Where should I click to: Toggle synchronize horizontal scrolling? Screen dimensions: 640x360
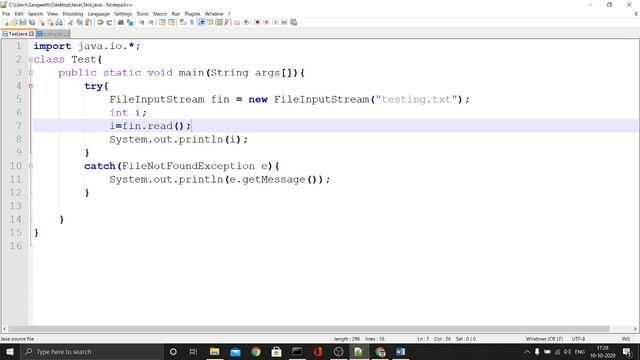click(x=171, y=22)
